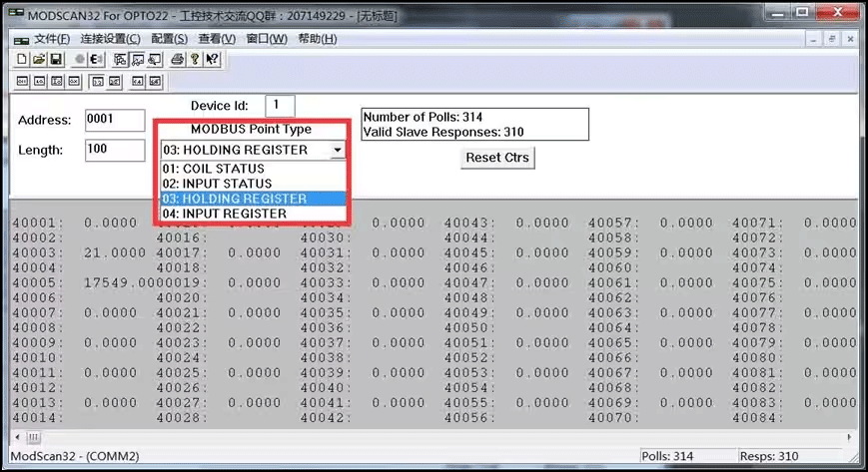
Task: Click the Open file folder icon
Action: [x=39, y=60]
